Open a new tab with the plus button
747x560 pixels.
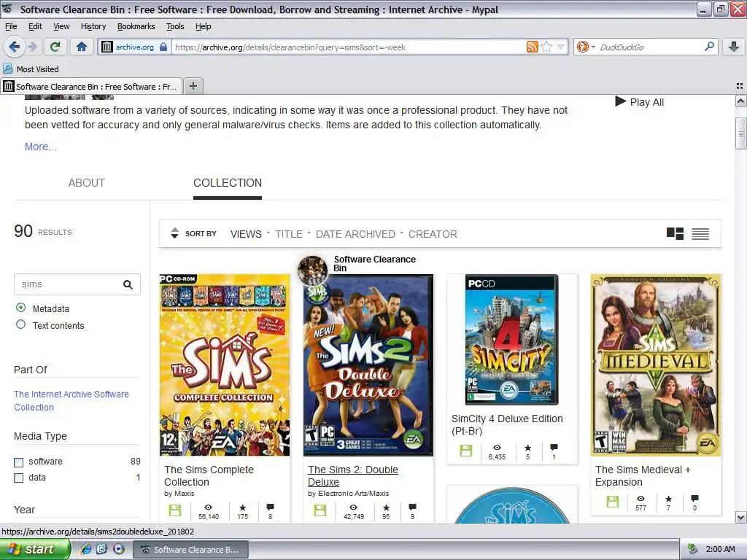coord(193,86)
